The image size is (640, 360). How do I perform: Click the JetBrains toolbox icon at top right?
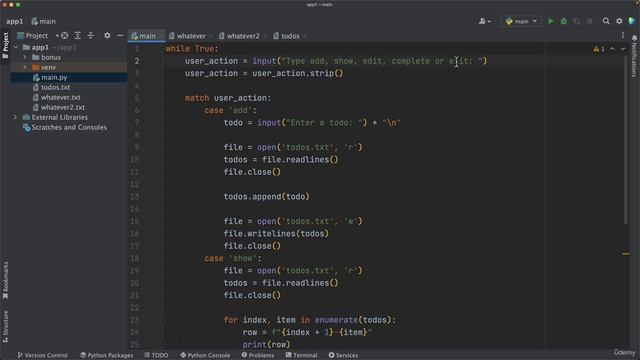pyautogui.click(x=632, y=21)
